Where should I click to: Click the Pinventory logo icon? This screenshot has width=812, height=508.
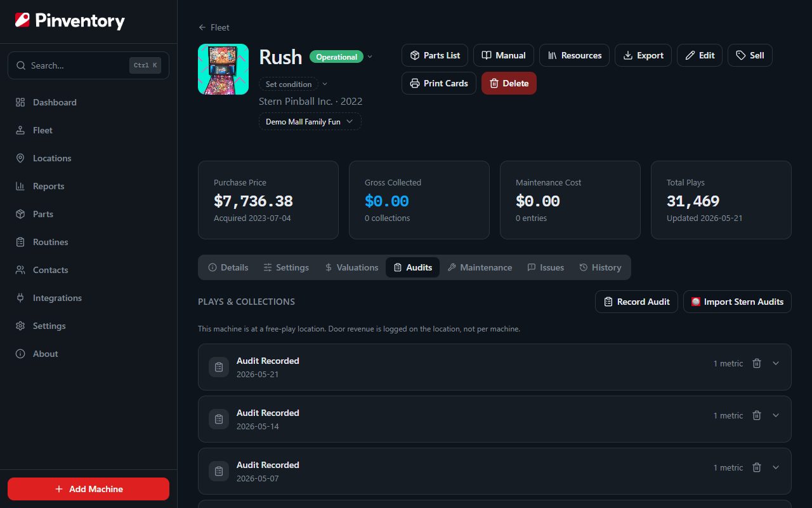coord(22,21)
